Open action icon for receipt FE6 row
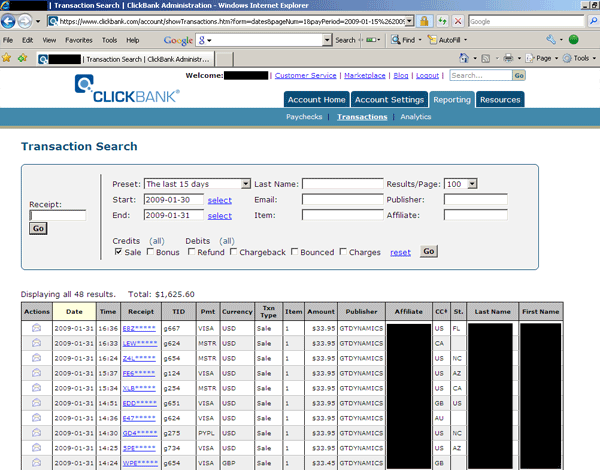Viewport: 600px width, 470px height. point(36,373)
